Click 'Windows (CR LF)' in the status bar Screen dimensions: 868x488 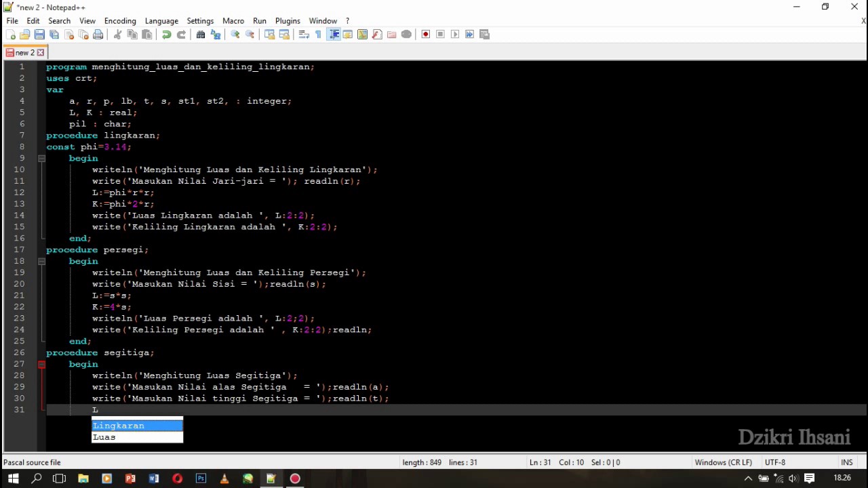pyautogui.click(x=723, y=462)
